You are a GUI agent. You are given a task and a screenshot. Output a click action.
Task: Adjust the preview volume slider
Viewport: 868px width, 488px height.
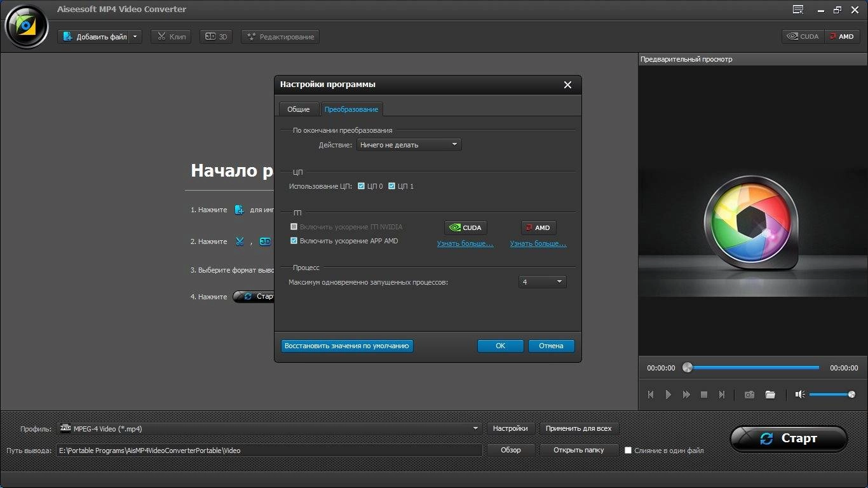[x=832, y=395]
